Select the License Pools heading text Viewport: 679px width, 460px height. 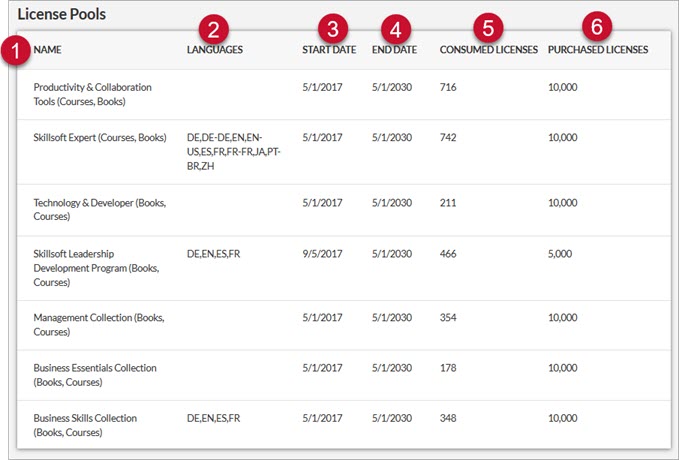pyautogui.click(x=61, y=14)
